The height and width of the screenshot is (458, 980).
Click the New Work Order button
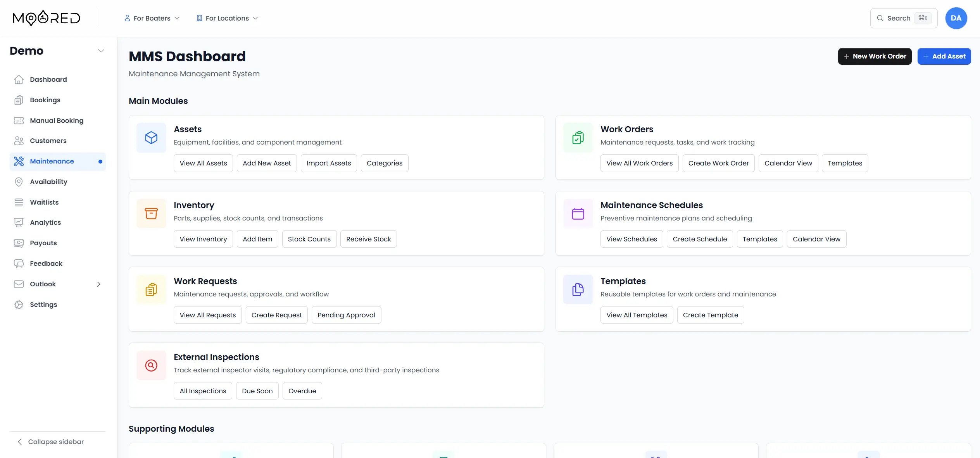tap(875, 56)
